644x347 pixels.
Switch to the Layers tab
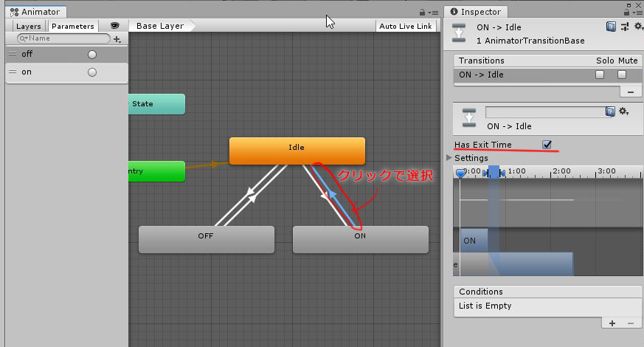(x=28, y=26)
